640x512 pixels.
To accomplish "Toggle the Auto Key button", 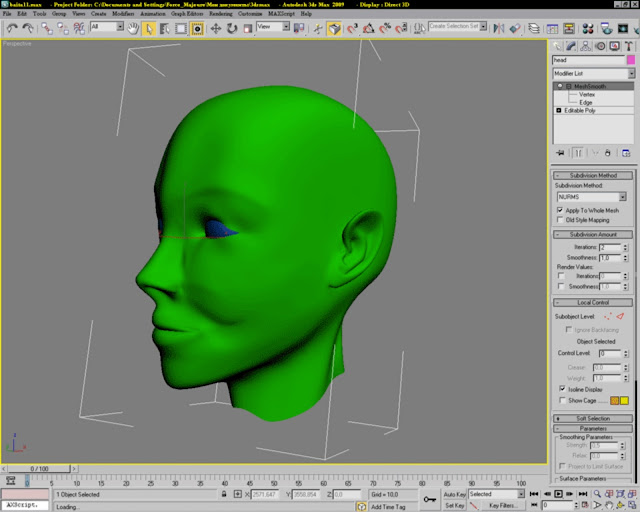I will coord(454,494).
